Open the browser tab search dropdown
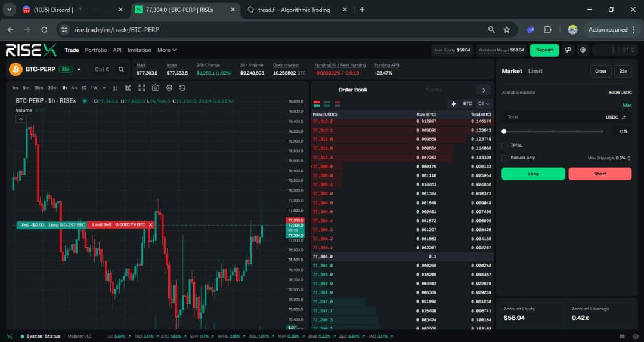644x342 pixels. (9, 10)
